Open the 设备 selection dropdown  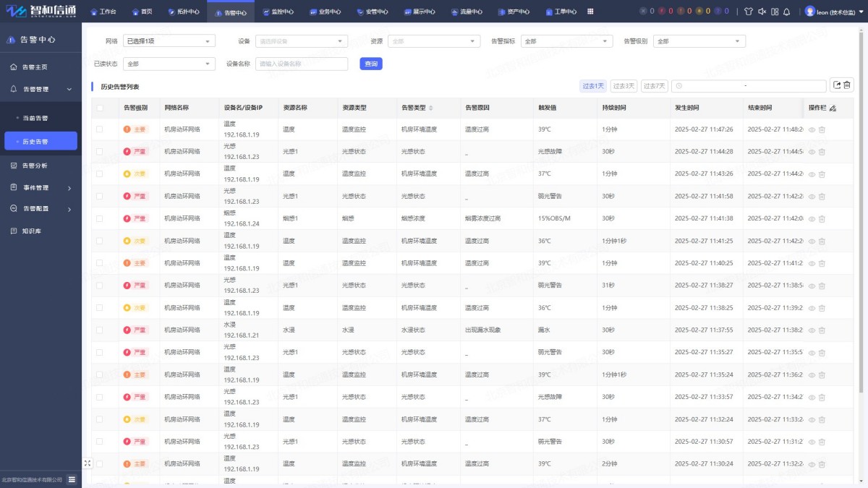tap(302, 41)
